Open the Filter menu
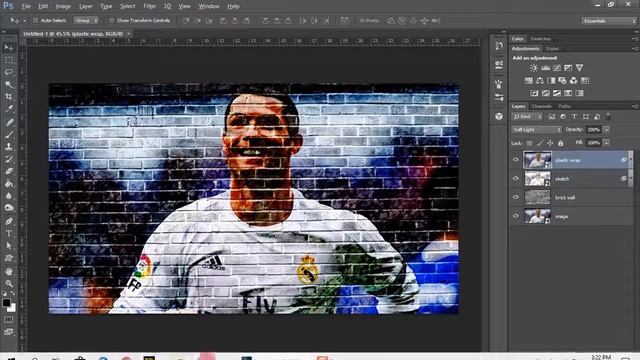The height and width of the screenshot is (360, 640). (x=150, y=6)
